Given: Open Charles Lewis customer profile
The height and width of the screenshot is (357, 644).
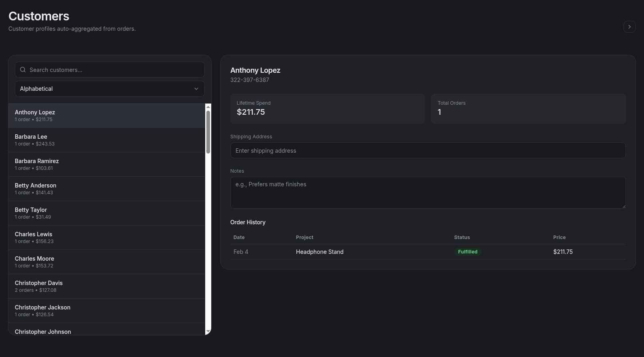Looking at the screenshot, I should [106, 237].
